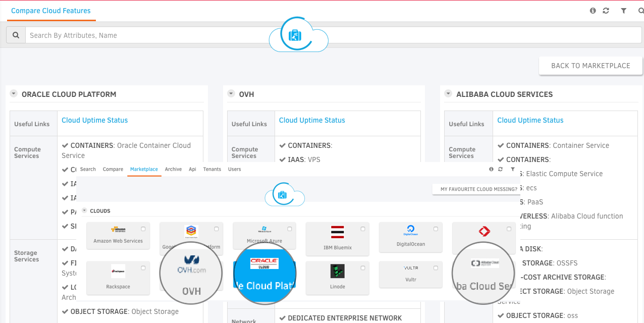Collapse the CLOUDS section arrow in inset
The image size is (644, 323).
tap(84, 211)
